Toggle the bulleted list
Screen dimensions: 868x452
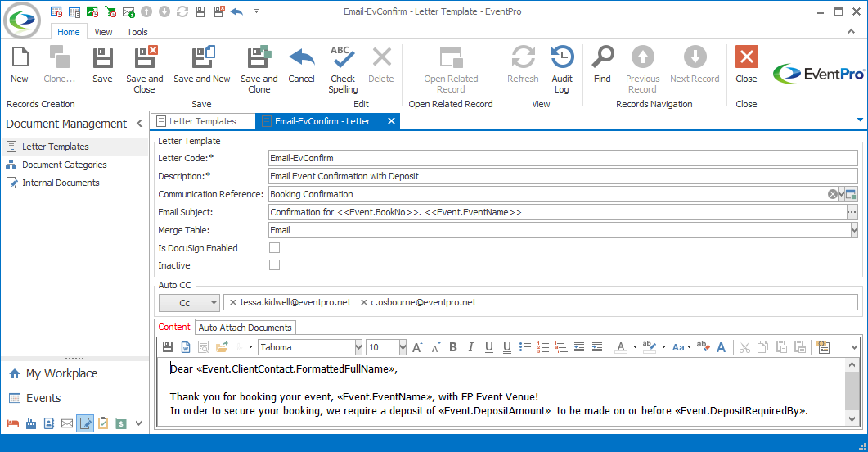coord(524,347)
